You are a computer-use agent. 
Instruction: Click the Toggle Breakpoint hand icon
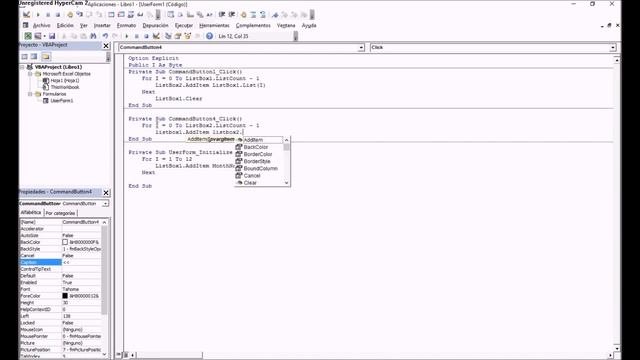[70, 15]
